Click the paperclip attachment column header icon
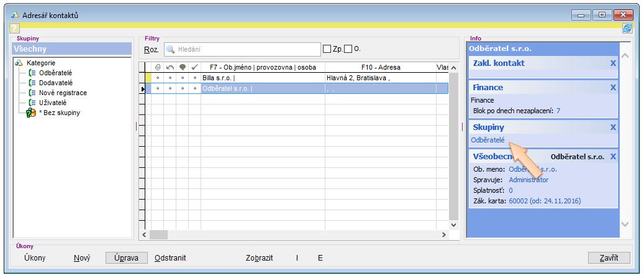 click(x=157, y=67)
